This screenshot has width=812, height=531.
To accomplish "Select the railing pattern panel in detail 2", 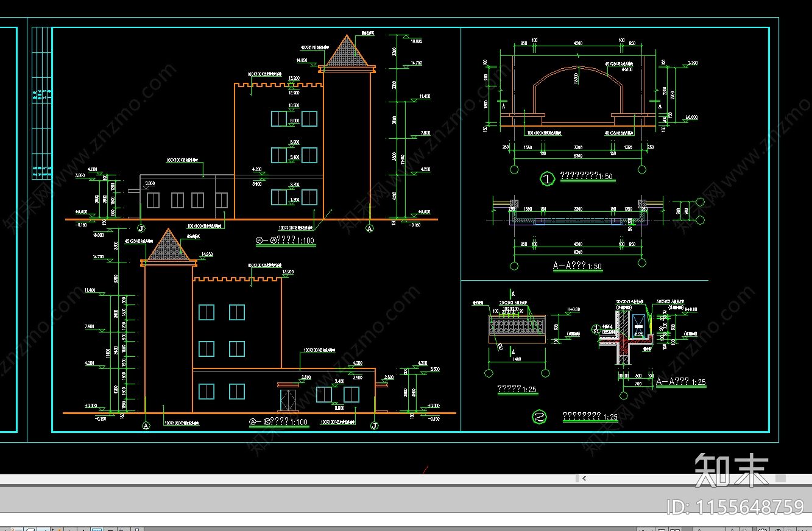I will (x=516, y=327).
